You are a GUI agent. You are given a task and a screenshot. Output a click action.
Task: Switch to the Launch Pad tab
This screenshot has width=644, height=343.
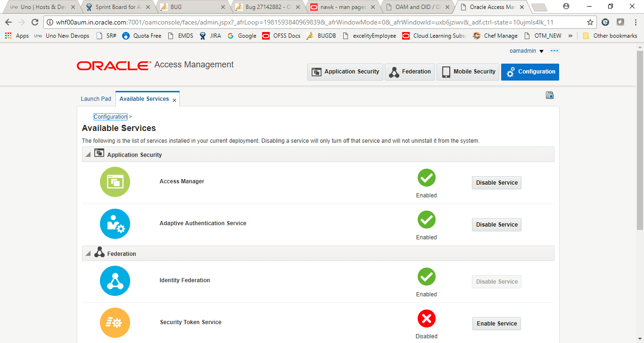96,99
